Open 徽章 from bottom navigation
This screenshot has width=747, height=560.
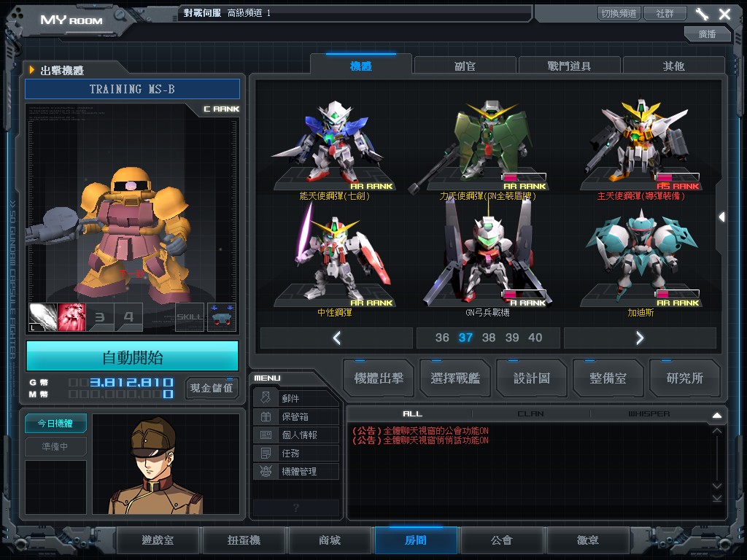click(588, 540)
